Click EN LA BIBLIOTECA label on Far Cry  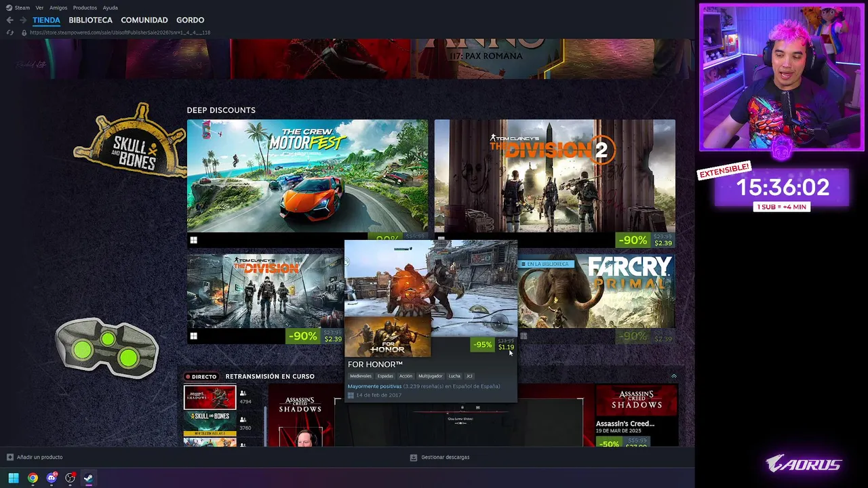coord(547,264)
